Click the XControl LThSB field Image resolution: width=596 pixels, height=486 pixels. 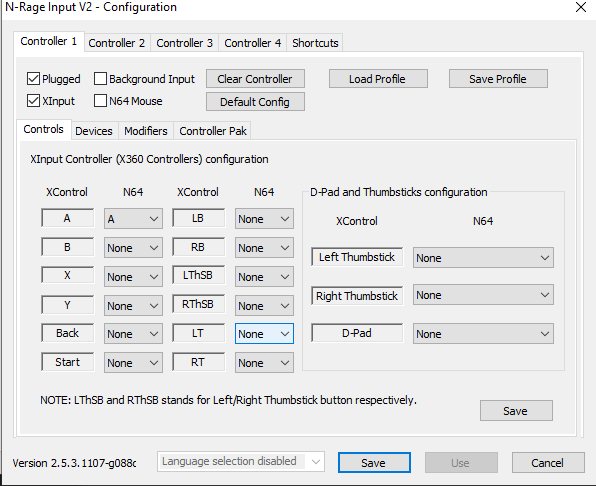pos(198,275)
